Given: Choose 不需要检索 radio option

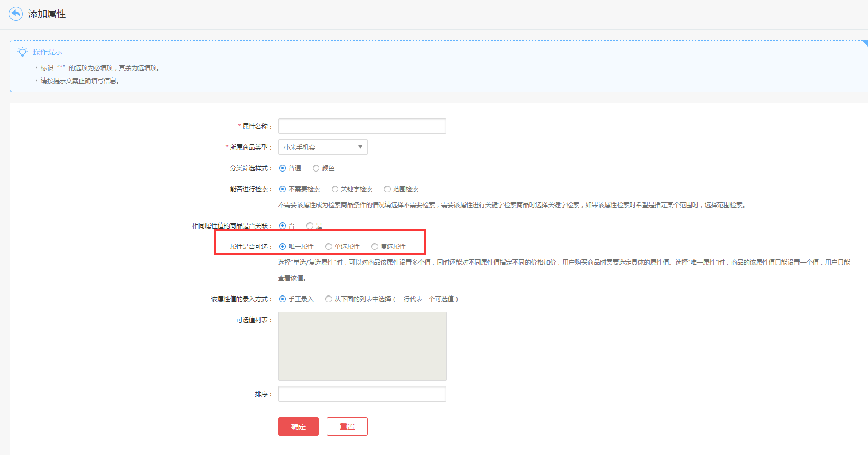Looking at the screenshot, I should (x=283, y=189).
